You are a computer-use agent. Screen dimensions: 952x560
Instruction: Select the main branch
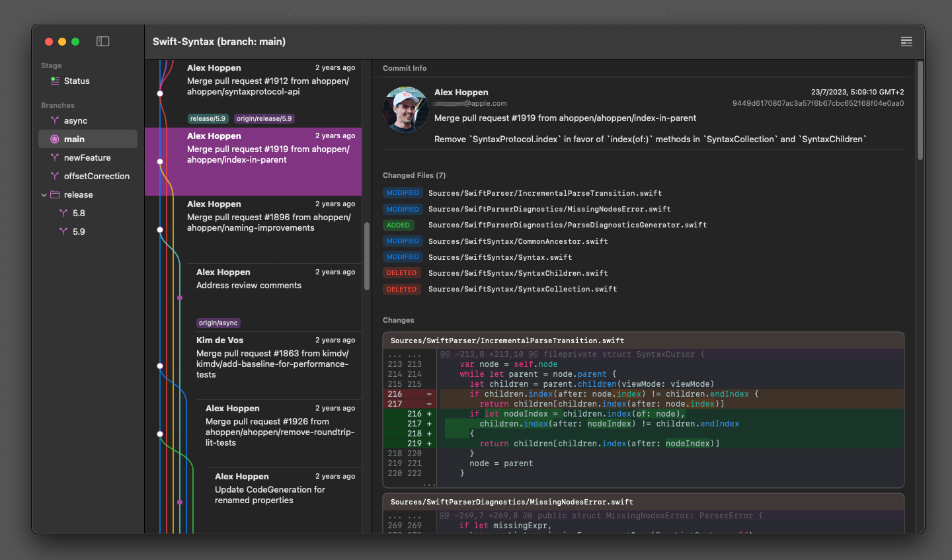pos(88,139)
